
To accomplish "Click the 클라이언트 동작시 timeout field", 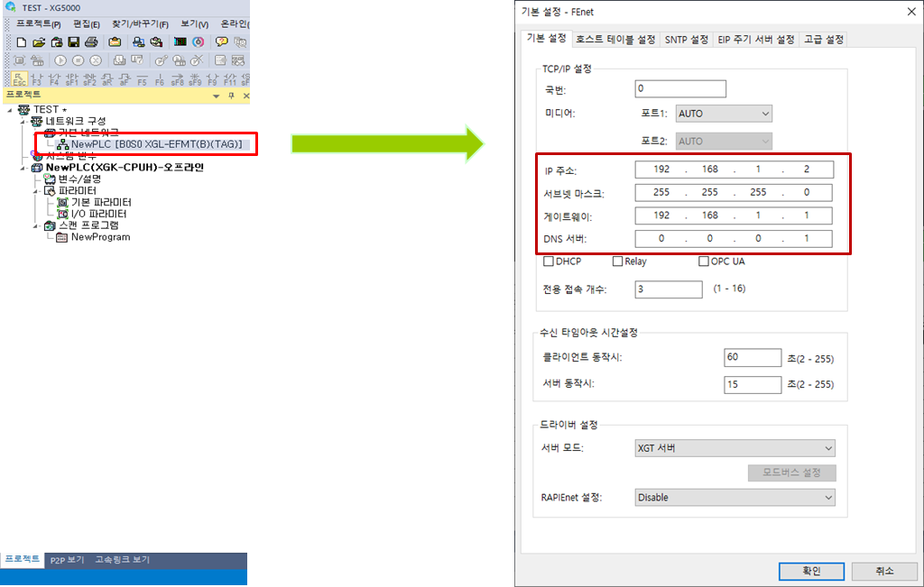I will (x=753, y=357).
